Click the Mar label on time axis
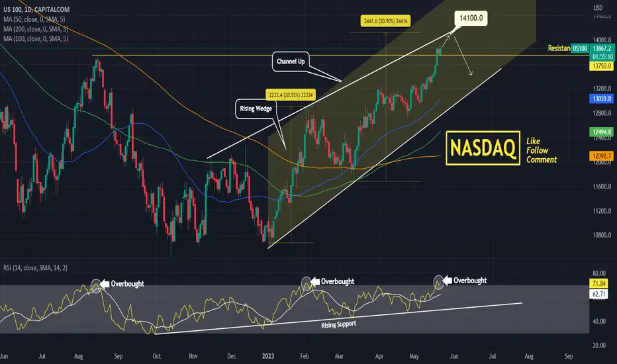 point(339,356)
